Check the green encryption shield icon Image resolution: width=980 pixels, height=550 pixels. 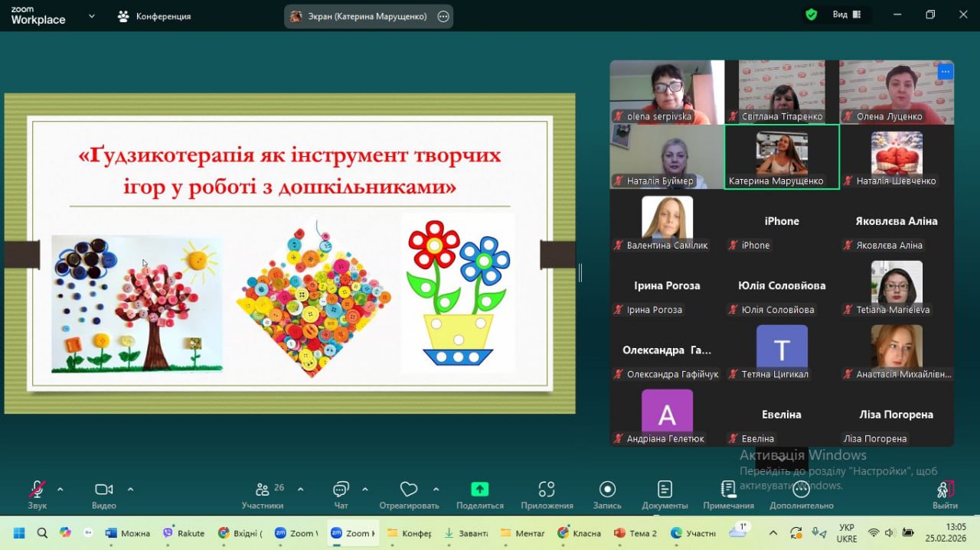point(811,15)
